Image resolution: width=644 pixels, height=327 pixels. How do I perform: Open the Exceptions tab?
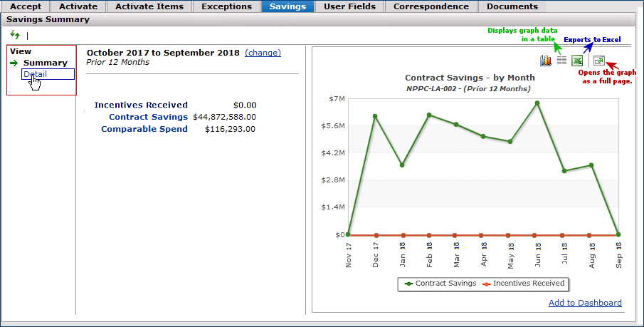pos(226,6)
